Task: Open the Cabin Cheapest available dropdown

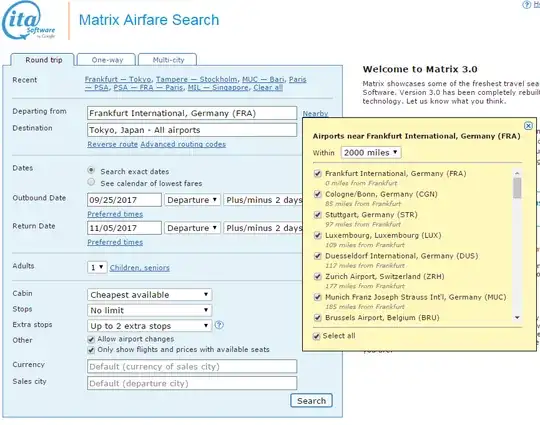Action: tap(149, 295)
